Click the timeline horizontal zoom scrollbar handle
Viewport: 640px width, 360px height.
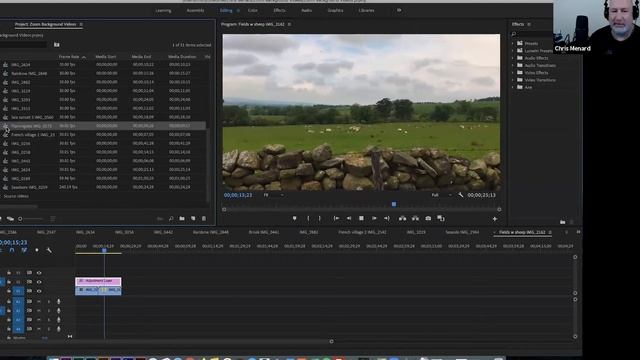click(331, 341)
